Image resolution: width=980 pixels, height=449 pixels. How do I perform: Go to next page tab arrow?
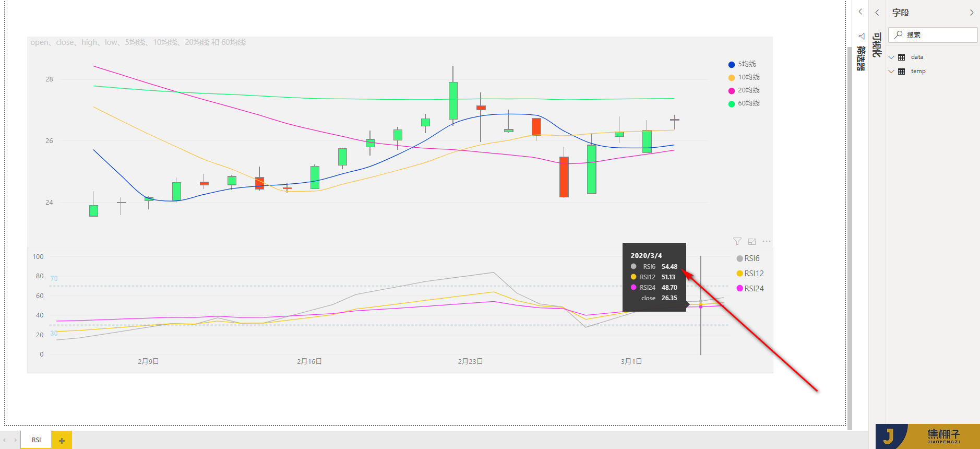pos(15,440)
